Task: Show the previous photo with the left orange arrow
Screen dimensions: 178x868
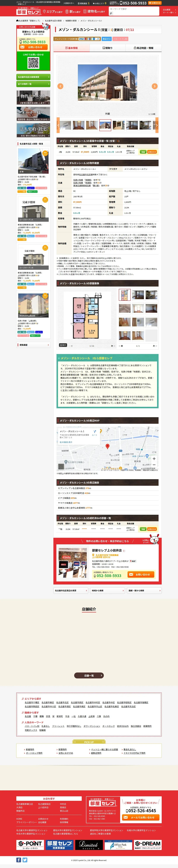Action: pos(61,86)
